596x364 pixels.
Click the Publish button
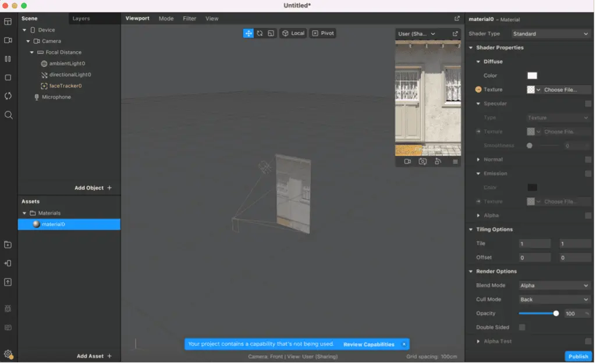click(578, 356)
